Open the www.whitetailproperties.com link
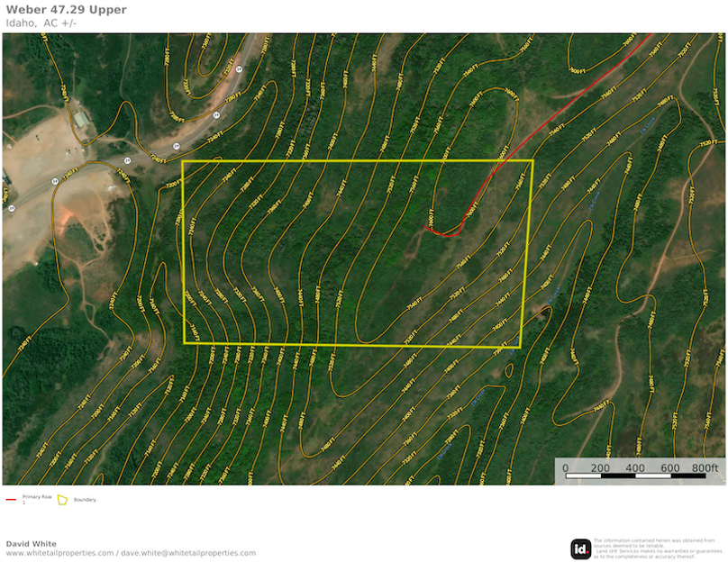Screen dimensions: 728x562 pyautogui.click(x=59, y=553)
